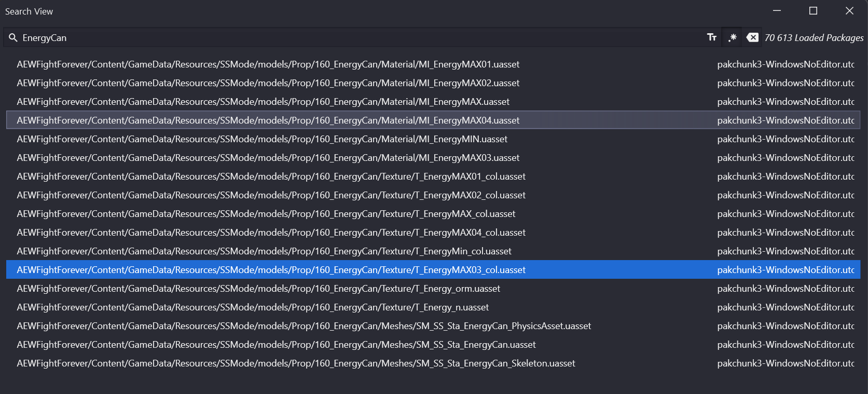Select SM_SS_Sta_EnergyCan_Skeleton.uasset result
The height and width of the screenshot is (394, 868).
[433, 363]
